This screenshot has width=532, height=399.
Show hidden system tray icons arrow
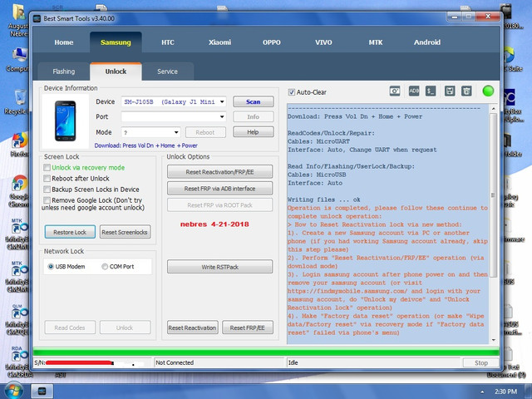point(482,392)
